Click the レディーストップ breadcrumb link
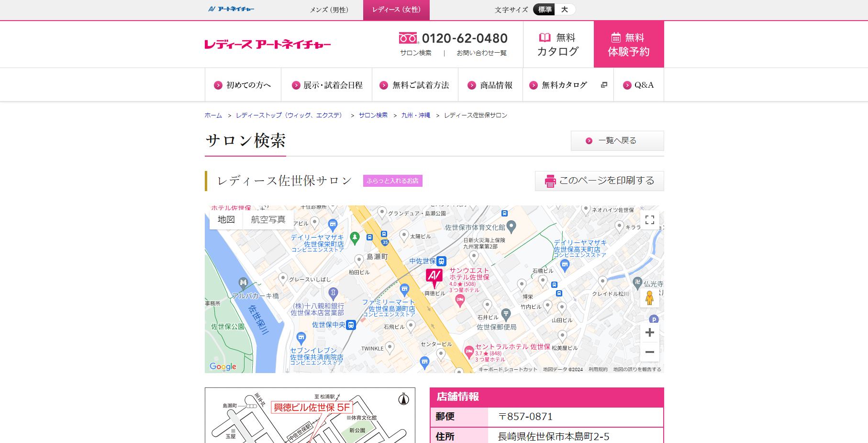868x443 pixels. pyautogui.click(x=290, y=115)
